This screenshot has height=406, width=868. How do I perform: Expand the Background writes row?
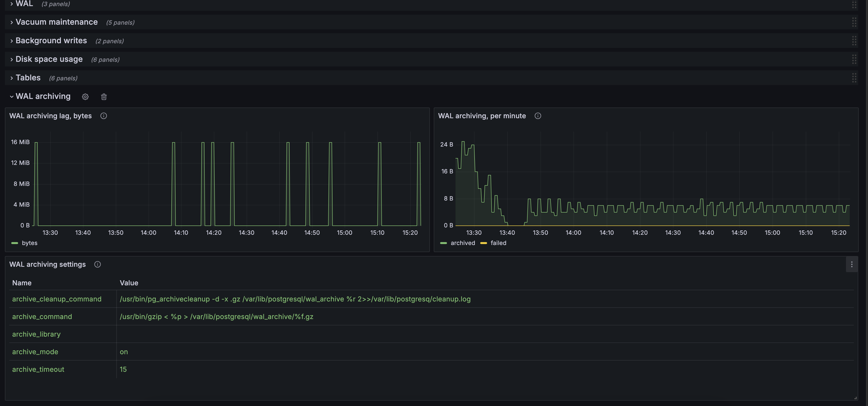pos(51,41)
